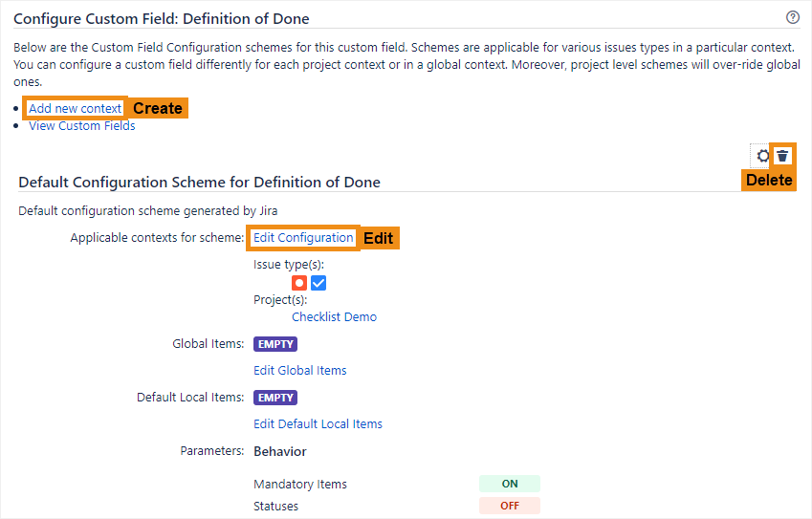The image size is (812, 519).
Task: Click the red bug issue type icon
Action: click(299, 283)
